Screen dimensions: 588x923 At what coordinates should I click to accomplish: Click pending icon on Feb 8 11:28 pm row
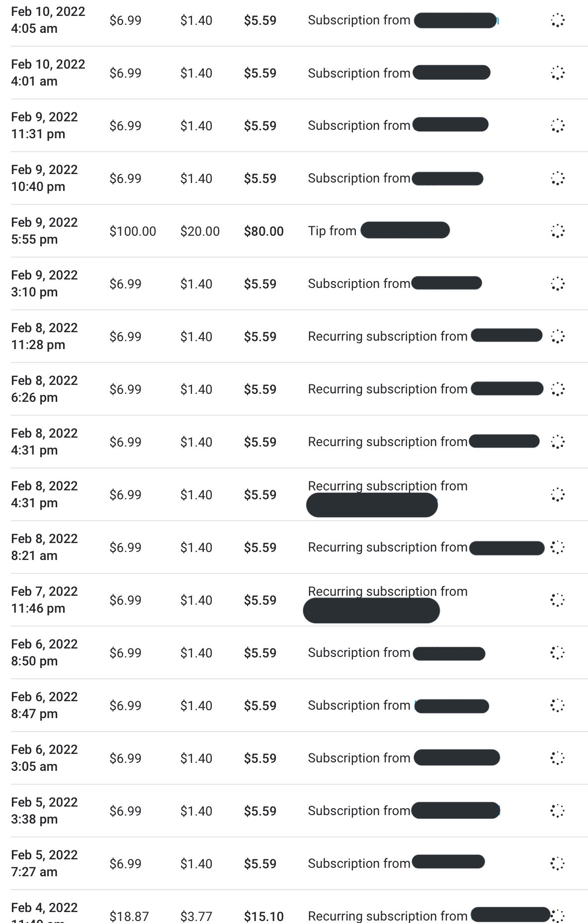click(558, 337)
